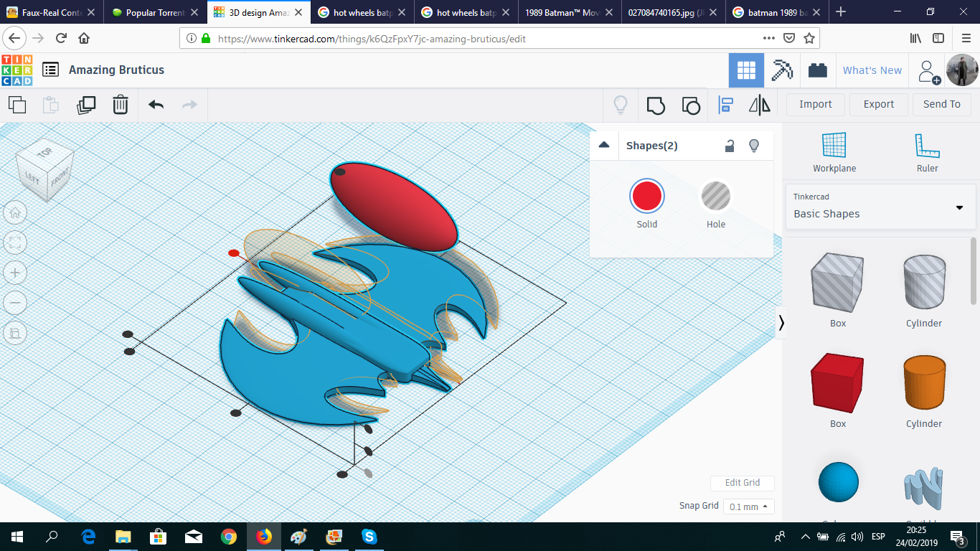Toggle shape visibility lightbulb in Shapes panel
This screenshot has width=980, height=551.
754,146
